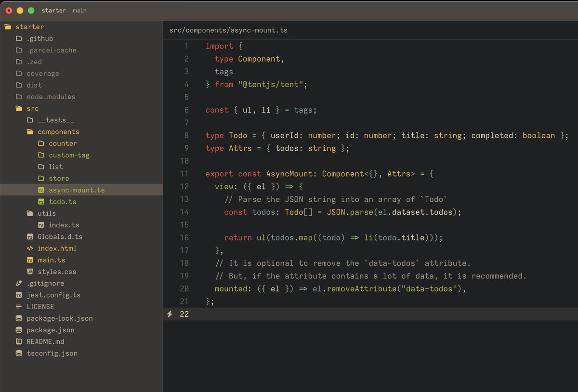Click the CSS icon beside styles.css
The height and width of the screenshot is (392, 578).
(x=30, y=272)
